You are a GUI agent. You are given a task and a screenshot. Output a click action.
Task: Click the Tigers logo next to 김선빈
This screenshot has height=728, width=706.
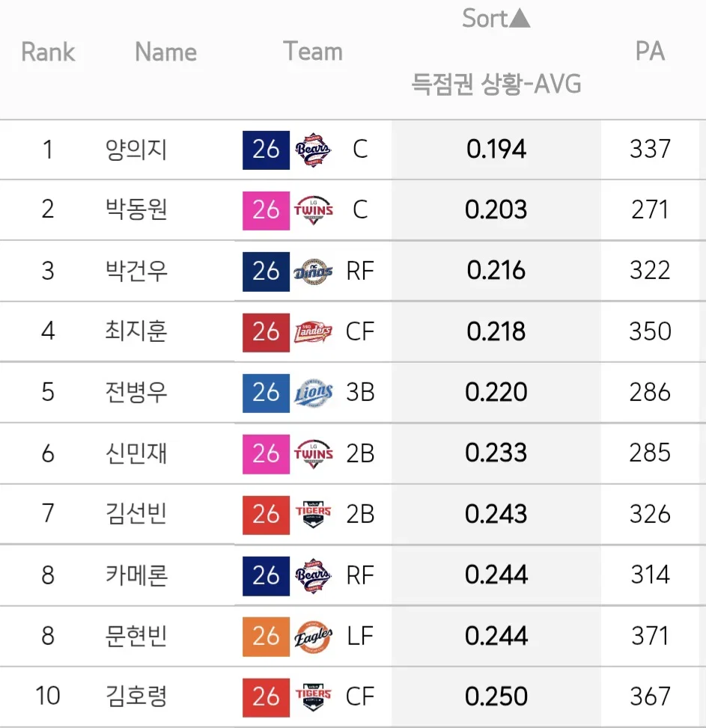click(313, 515)
